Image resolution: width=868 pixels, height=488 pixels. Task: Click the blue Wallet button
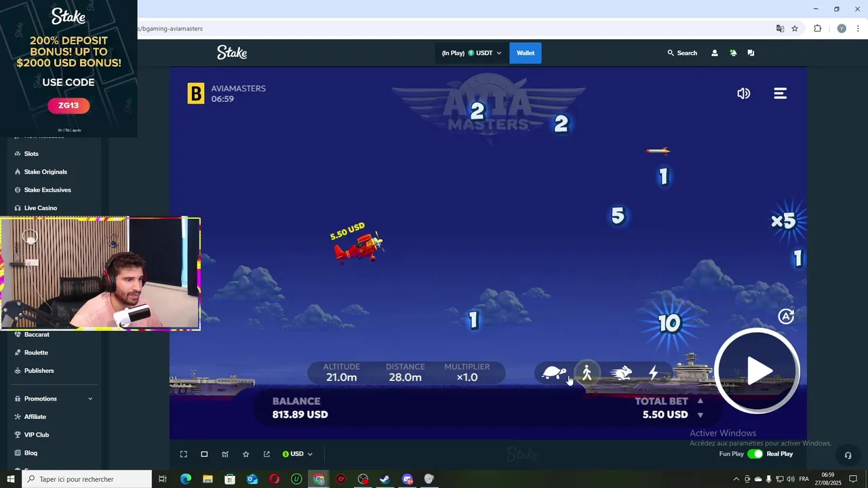point(526,53)
